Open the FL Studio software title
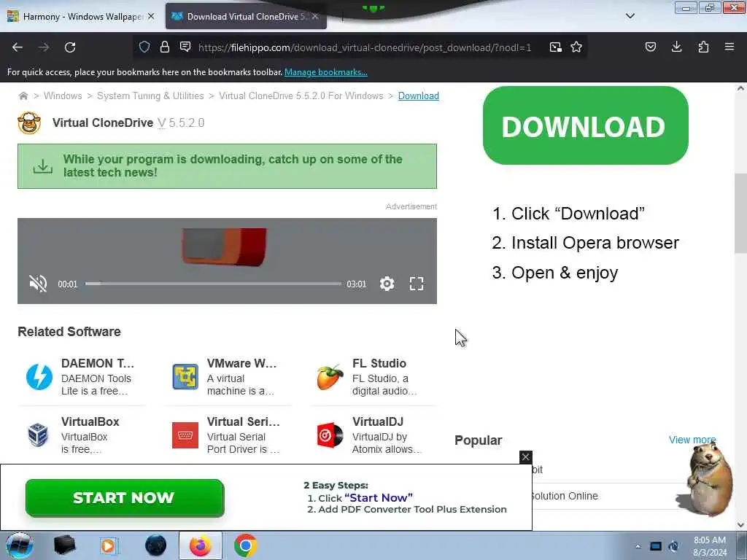 pos(379,363)
